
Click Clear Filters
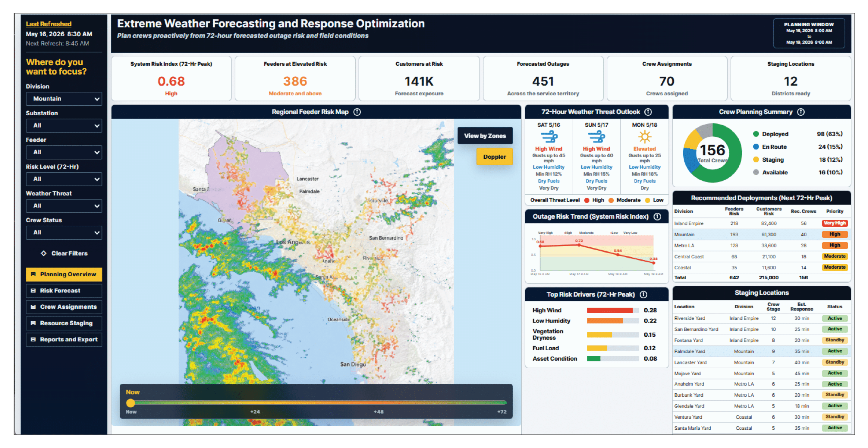tap(64, 253)
